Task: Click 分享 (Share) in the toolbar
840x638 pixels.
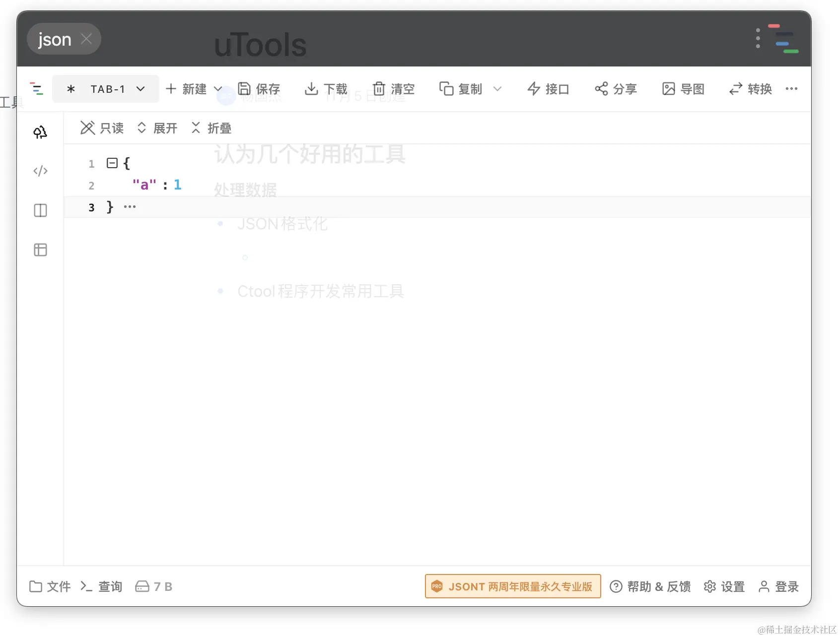Action: pos(616,89)
